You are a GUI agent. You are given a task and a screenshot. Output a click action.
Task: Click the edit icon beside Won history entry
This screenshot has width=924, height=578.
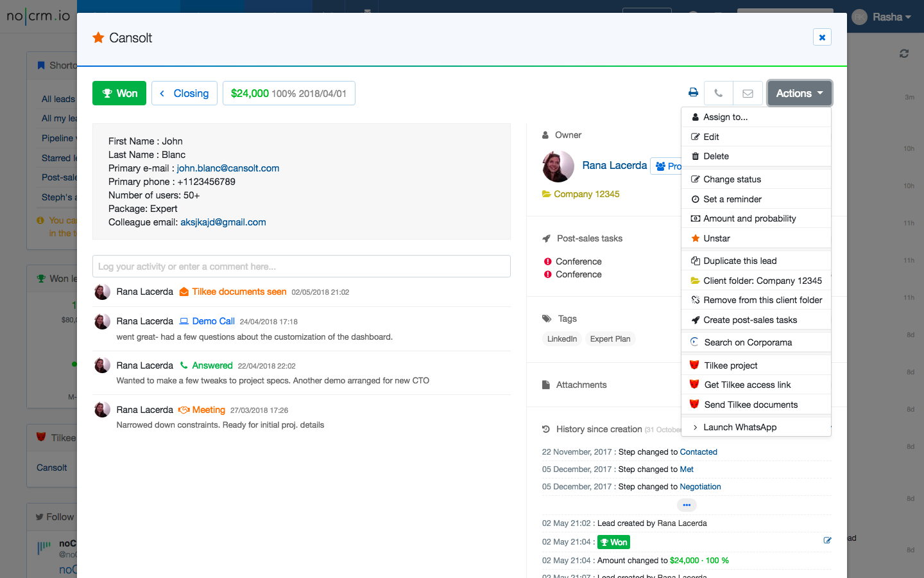coord(827,540)
